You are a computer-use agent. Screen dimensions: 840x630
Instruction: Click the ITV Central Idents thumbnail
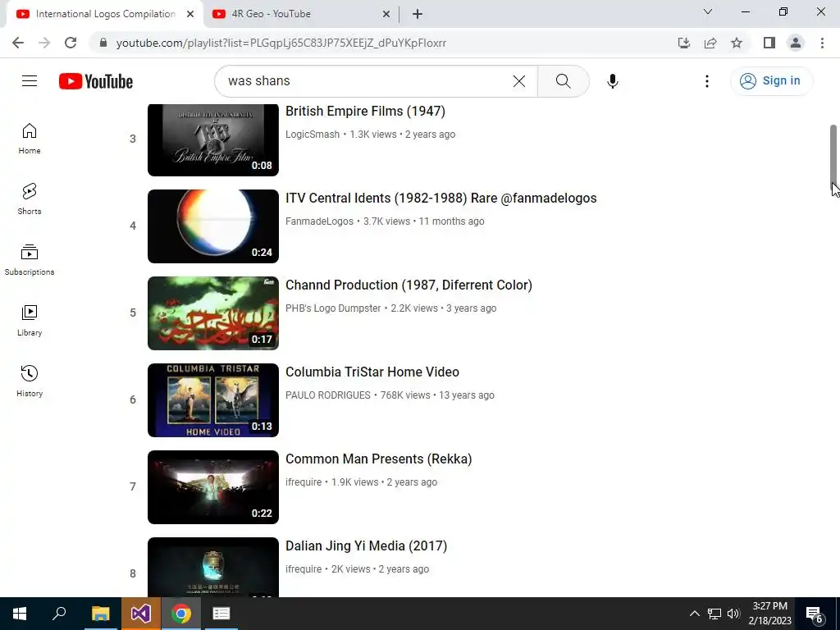[213, 226]
